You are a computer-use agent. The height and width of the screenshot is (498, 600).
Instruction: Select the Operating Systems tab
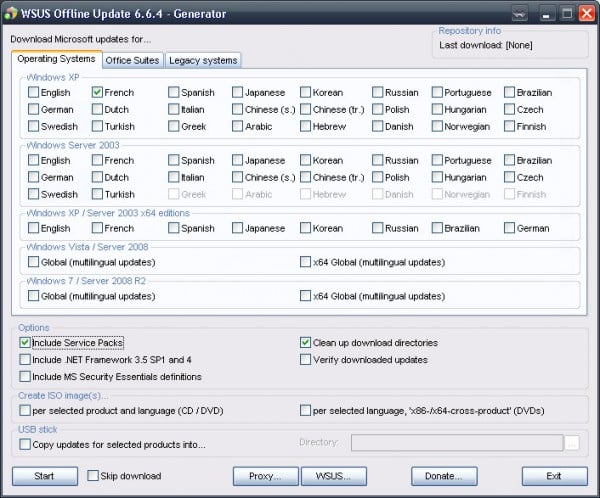pos(56,59)
